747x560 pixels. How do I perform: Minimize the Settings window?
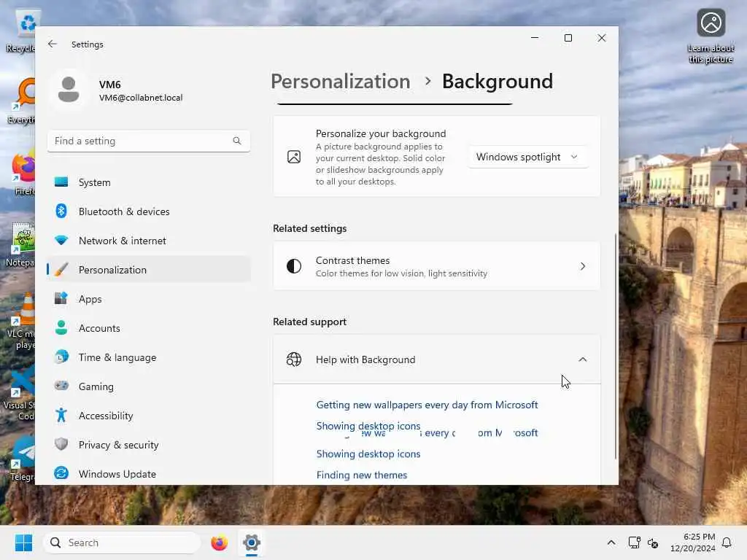tap(535, 38)
